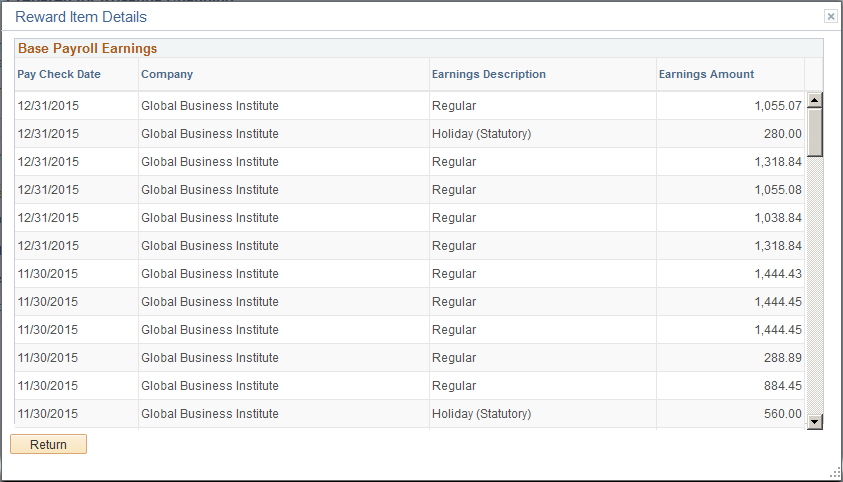Click the Reward Item Details title text

coord(81,17)
